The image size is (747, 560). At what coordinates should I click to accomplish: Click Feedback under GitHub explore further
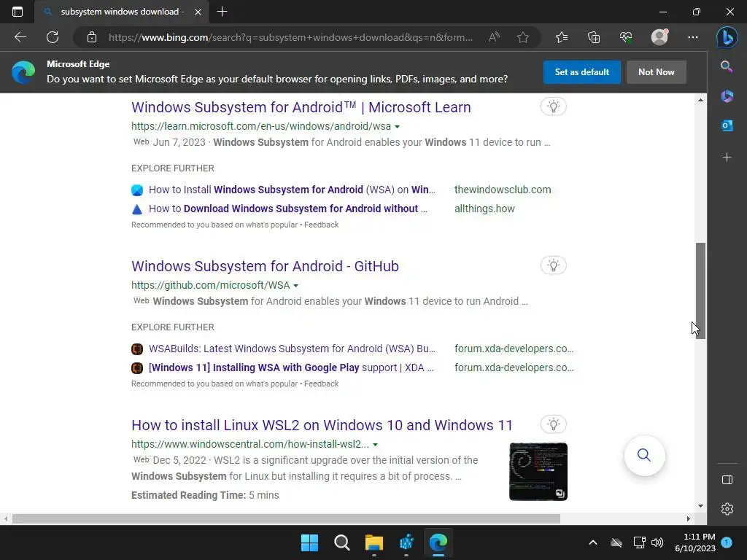(x=321, y=384)
